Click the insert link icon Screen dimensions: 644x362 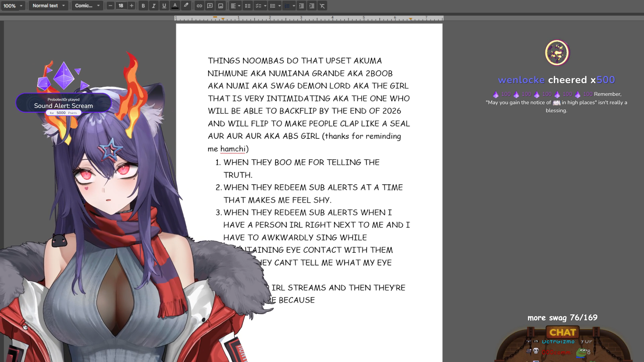(x=199, y=6)
